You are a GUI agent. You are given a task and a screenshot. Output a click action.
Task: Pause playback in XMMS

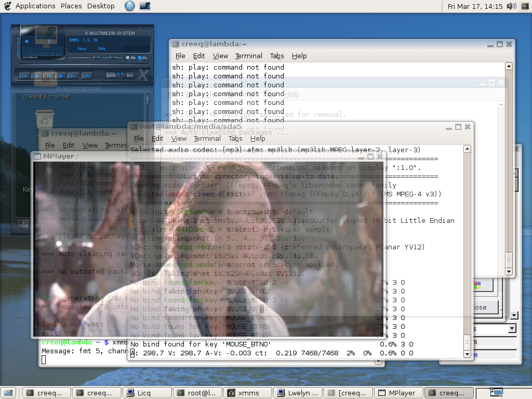49,76
